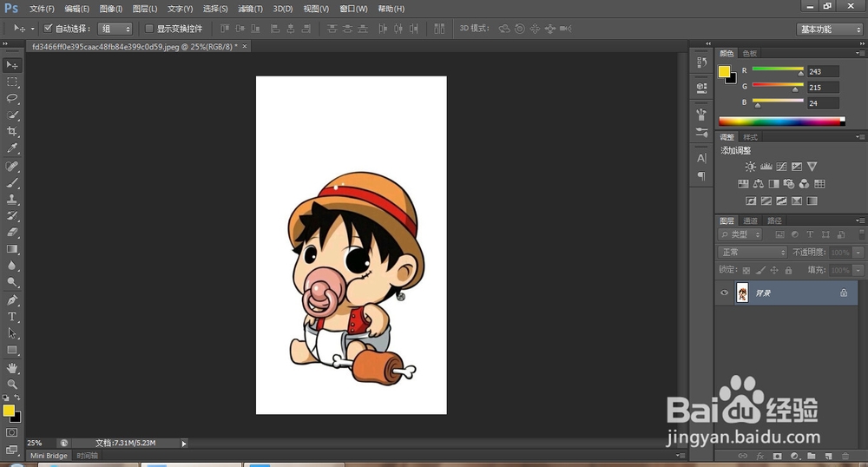Open the 滤镜(T) menu
The height and width of the screenshot is (467, 868).
point(250,9)
